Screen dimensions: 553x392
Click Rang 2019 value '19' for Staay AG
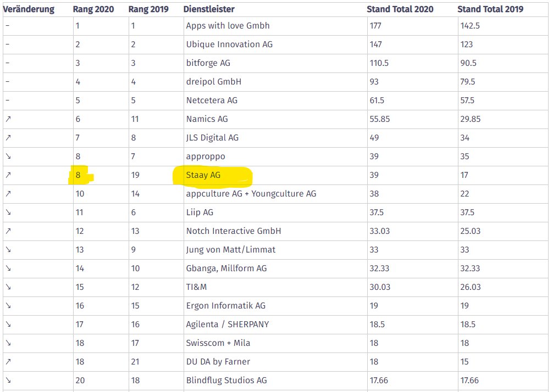[x=135, y=175]
